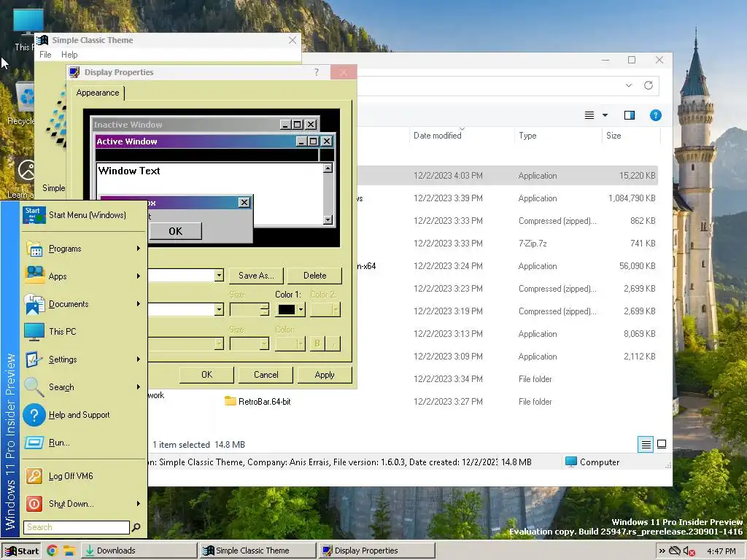Open File menu in Simple Classic Theme

pos(45,55)
